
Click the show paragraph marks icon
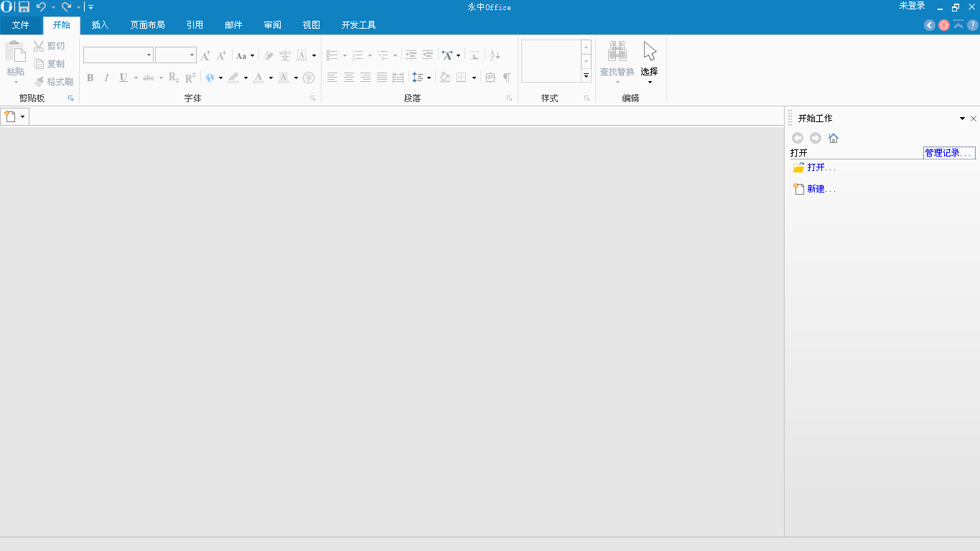click(x=506, y=78)
